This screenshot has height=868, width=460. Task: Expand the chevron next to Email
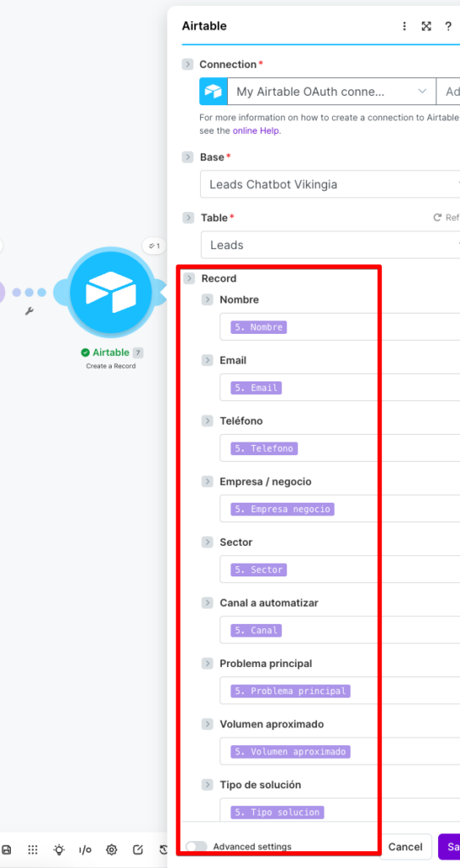pyautogui.click(x=208, y=360)
